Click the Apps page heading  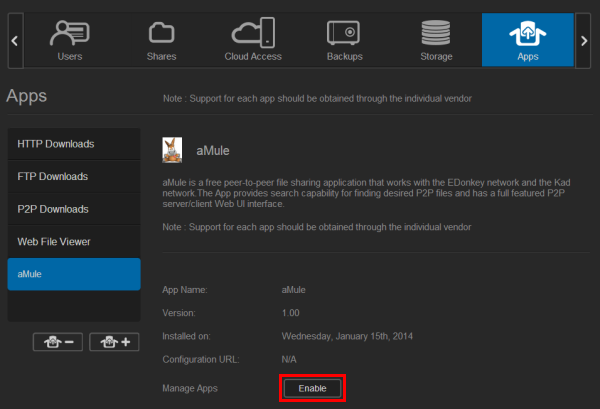click(26, 96)
